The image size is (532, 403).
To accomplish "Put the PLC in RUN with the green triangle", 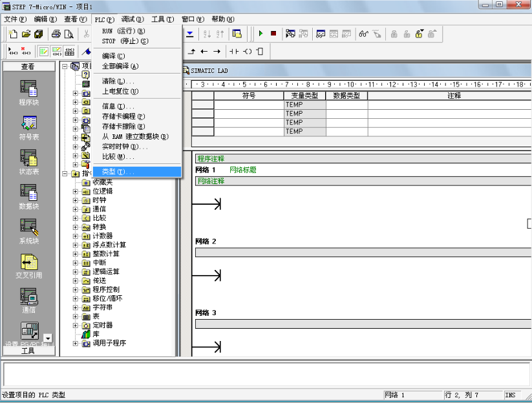I will [x=261, y=34].
